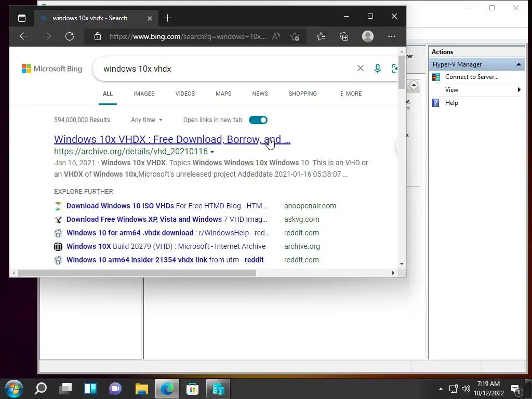Focus the Edge address bar URL
Screen dimensions: 532x399
click(188, 36)
